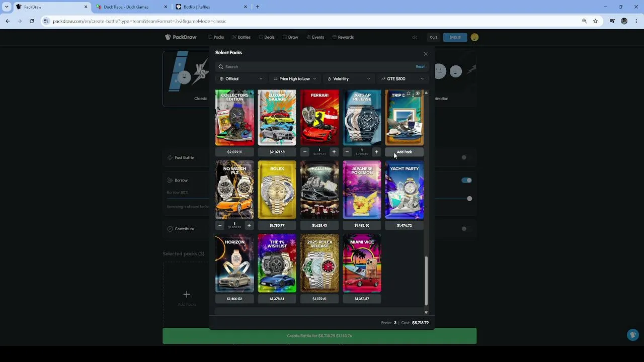Increase No Watch Plz pack quantity
Viewport: 644px width, 362px height.
tap(249, 225)
